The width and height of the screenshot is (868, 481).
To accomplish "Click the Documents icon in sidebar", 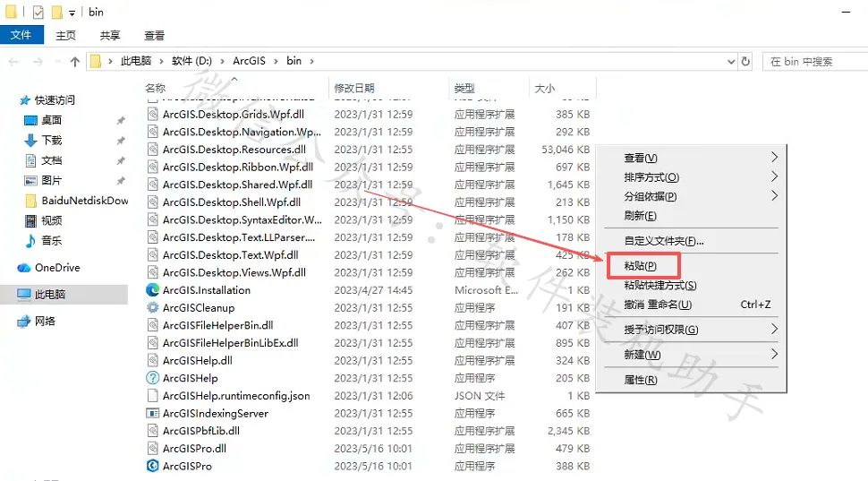I will (31, 160).
